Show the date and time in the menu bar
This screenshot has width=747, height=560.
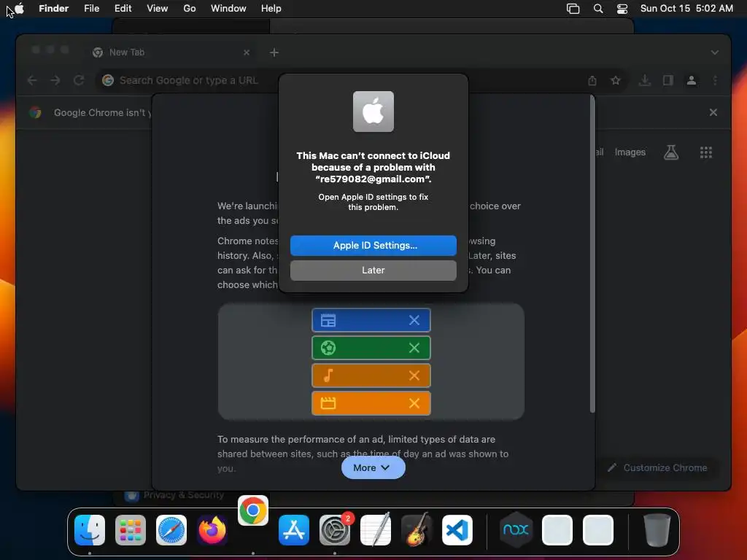[686, 8]
